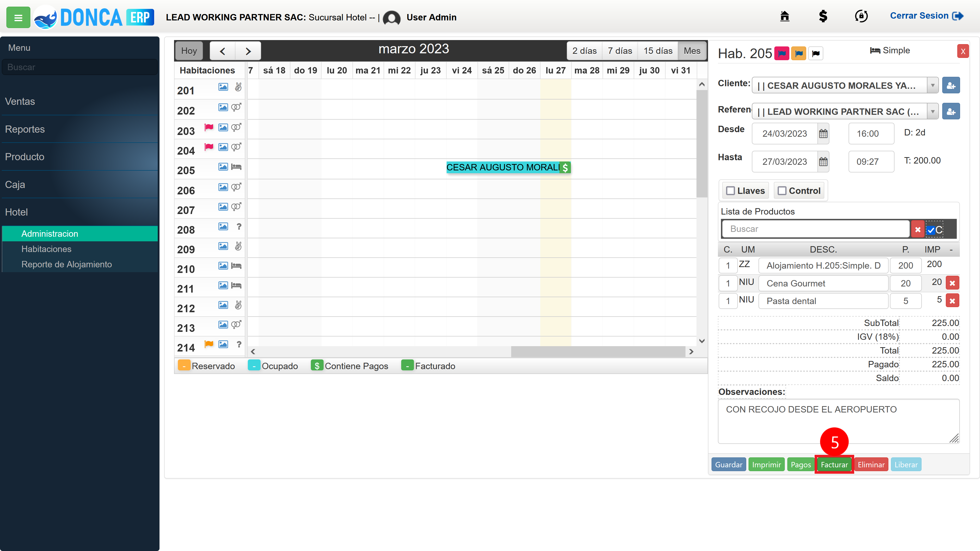Open the Hasta date calendar icon
Screen dimensions: 980x551
(823, 162)
